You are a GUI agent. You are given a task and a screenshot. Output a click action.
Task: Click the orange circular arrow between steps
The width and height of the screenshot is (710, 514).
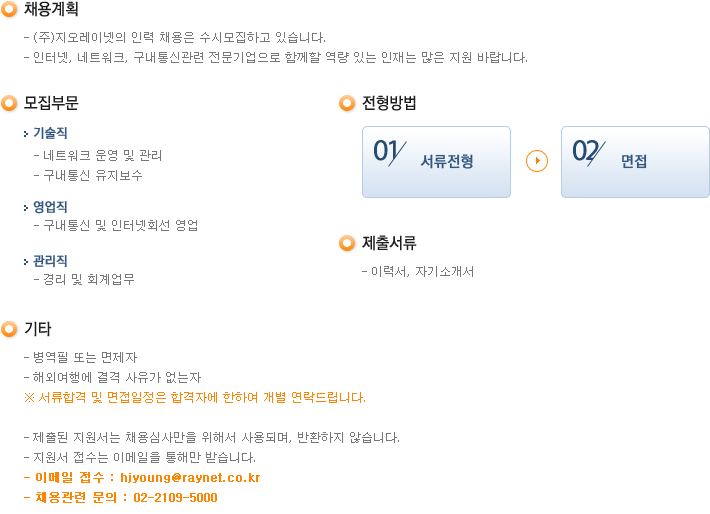[537, 161]
